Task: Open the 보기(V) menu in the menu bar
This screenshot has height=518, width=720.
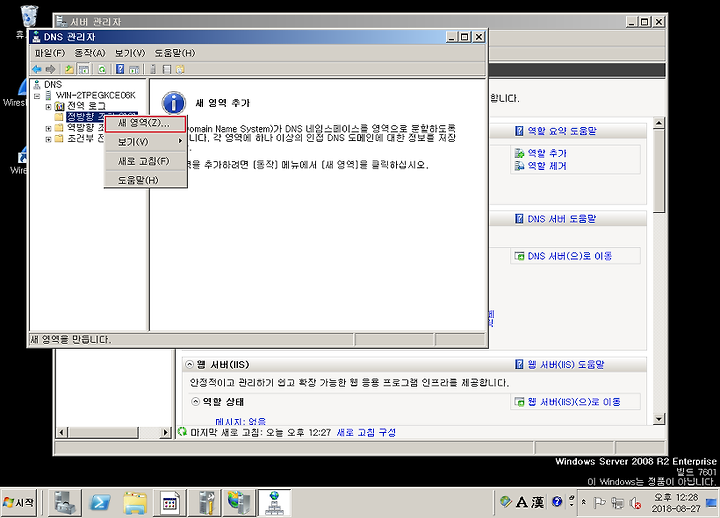Action: pyautogui.click(x=130, y=53)
